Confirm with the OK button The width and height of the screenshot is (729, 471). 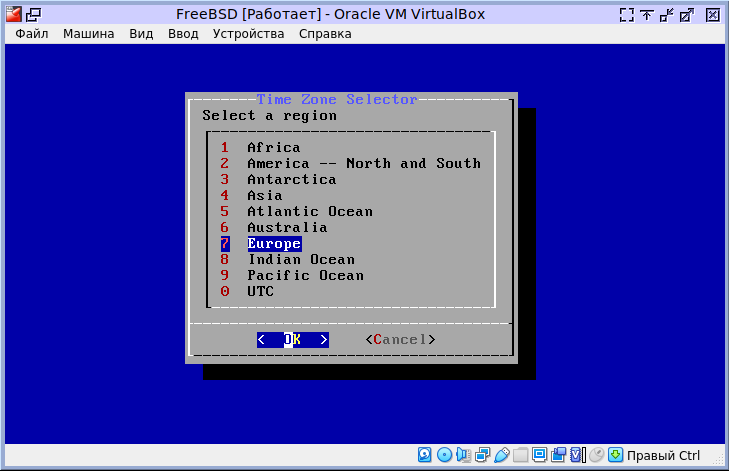[293, 339]
